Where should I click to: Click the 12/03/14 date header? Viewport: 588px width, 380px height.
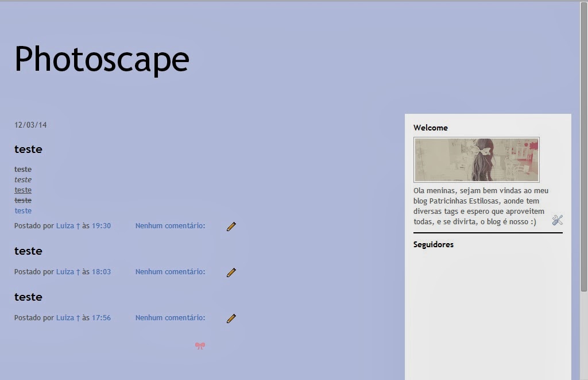[30, 125]
